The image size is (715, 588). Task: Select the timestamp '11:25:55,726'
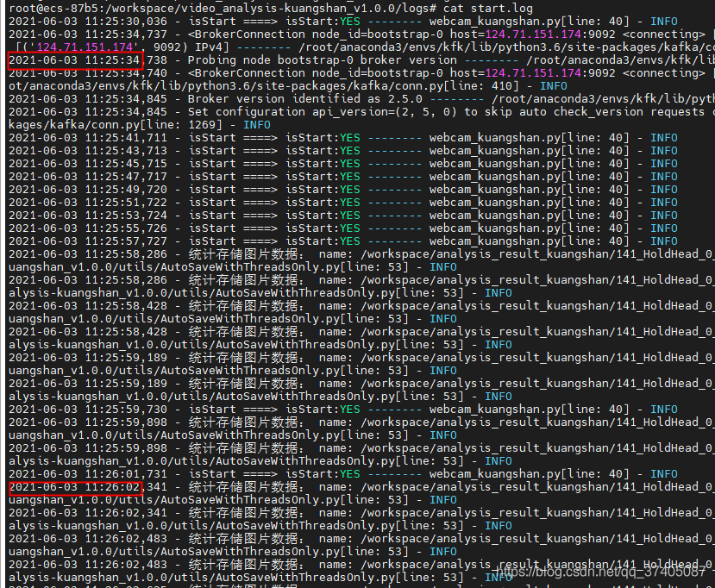point(126,228)
